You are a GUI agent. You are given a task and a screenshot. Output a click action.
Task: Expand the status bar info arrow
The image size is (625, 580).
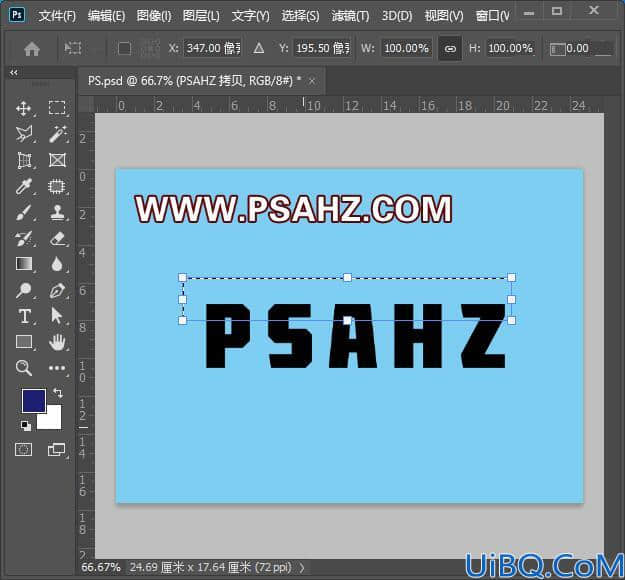pyautogui.click(x=302, y=567)
